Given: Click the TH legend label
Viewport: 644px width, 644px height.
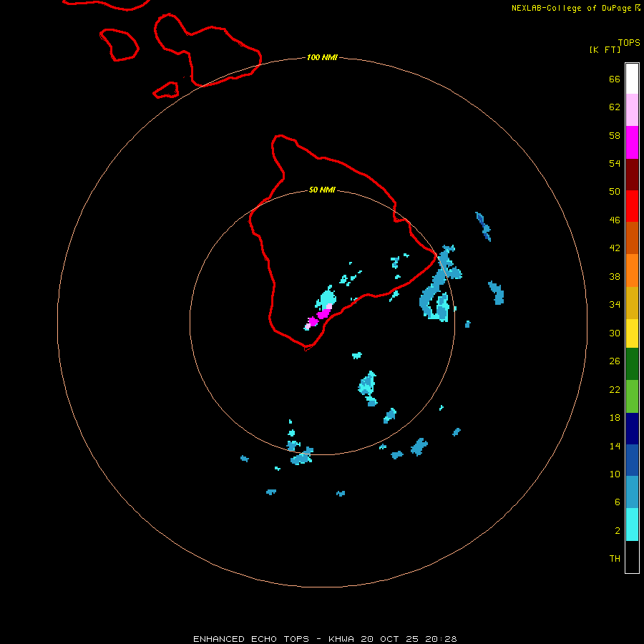Looking at the screenshot, I should pyautogui.click(x=615, y=559).
